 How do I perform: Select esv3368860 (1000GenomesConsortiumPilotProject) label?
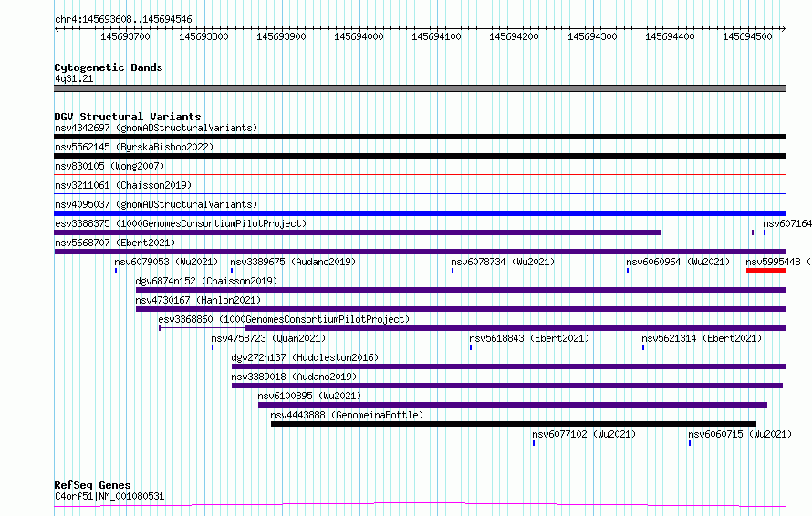tap(284, 319)
